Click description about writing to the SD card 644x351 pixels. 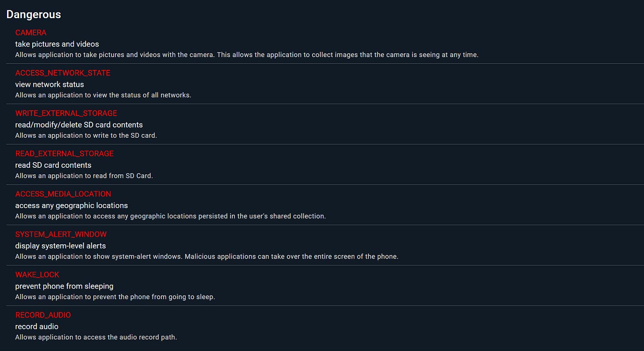point(86,135)
